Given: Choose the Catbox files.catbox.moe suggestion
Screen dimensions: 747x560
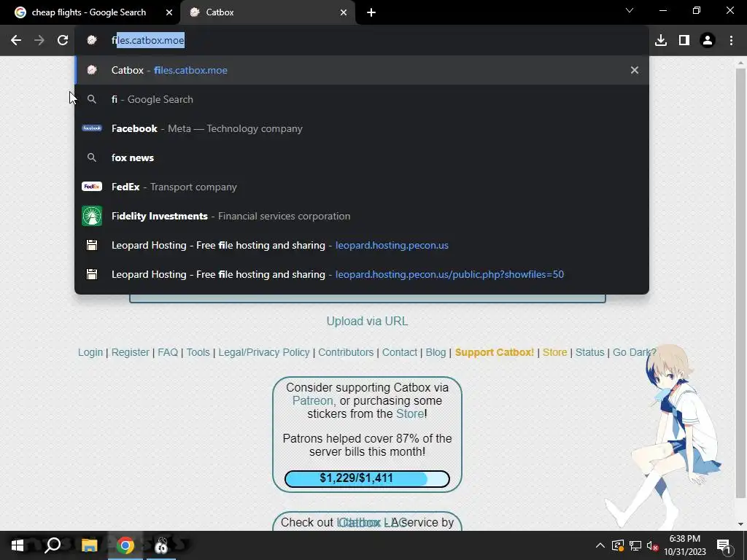Looking at the screenshot, I should [362, 70].
